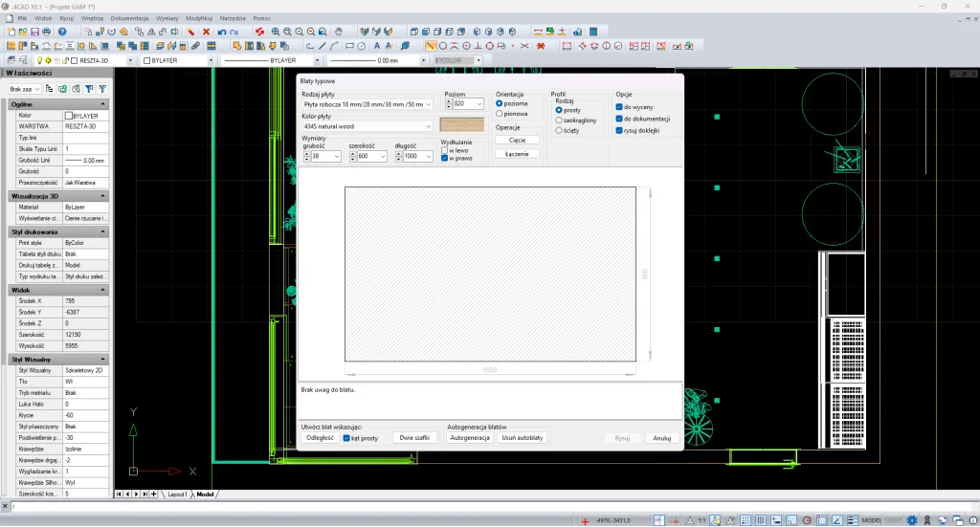
Task: Click the blue Help question mark icon
Action: (62, 32)
